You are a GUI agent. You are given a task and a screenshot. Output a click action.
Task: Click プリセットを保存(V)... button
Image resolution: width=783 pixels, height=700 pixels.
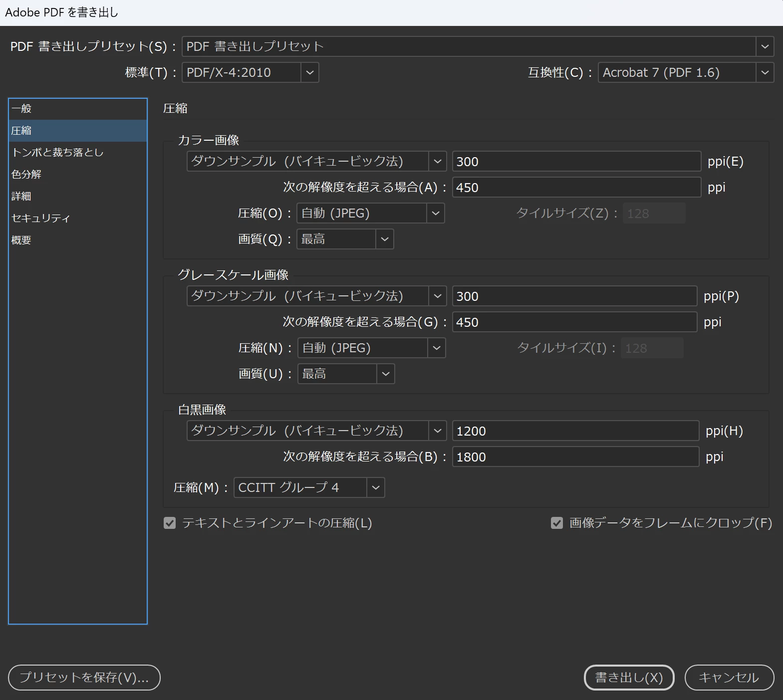84,678
